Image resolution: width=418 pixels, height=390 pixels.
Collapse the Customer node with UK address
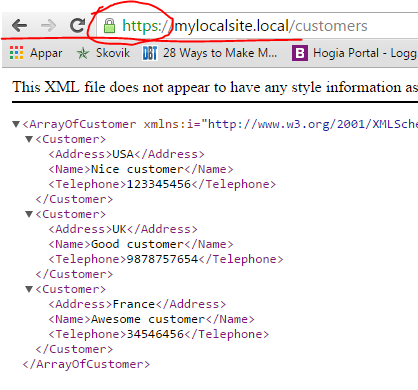[29, 214]
